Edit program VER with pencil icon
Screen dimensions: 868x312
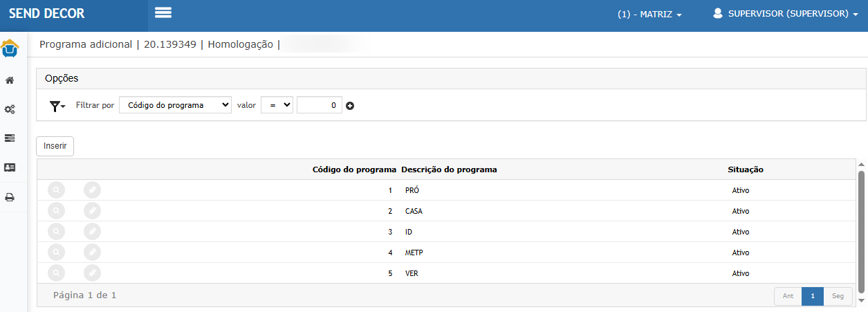pos(92,273)
